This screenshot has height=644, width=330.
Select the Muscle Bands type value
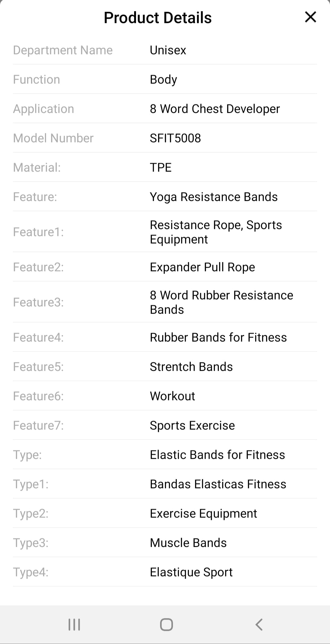pos(188,543)
